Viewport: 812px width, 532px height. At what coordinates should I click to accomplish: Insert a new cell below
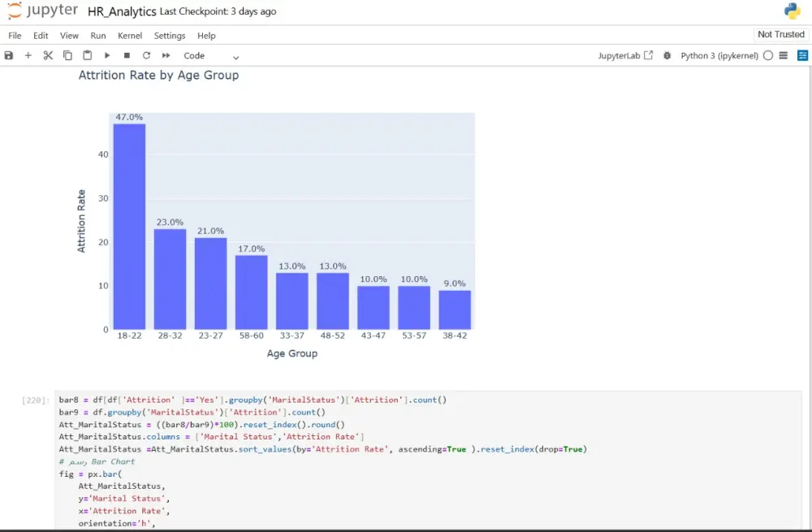(x=28, y=55)
